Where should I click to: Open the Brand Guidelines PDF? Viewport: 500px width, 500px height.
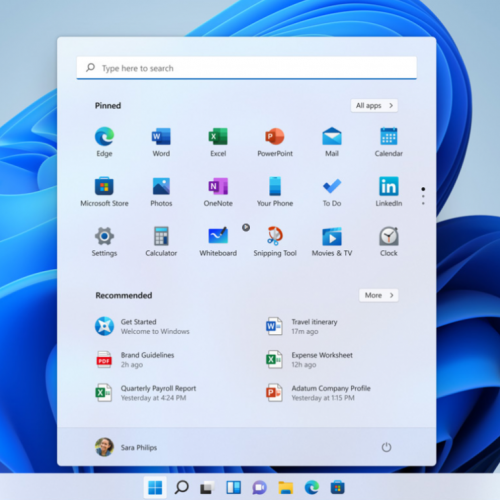point(135,360)
